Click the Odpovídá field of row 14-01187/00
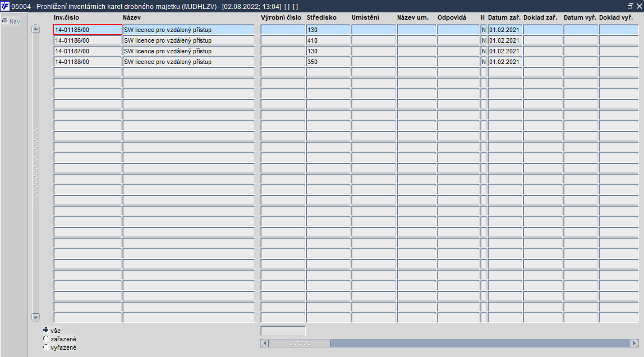Viewport: 644px width, 357px height. click(458, 51)
